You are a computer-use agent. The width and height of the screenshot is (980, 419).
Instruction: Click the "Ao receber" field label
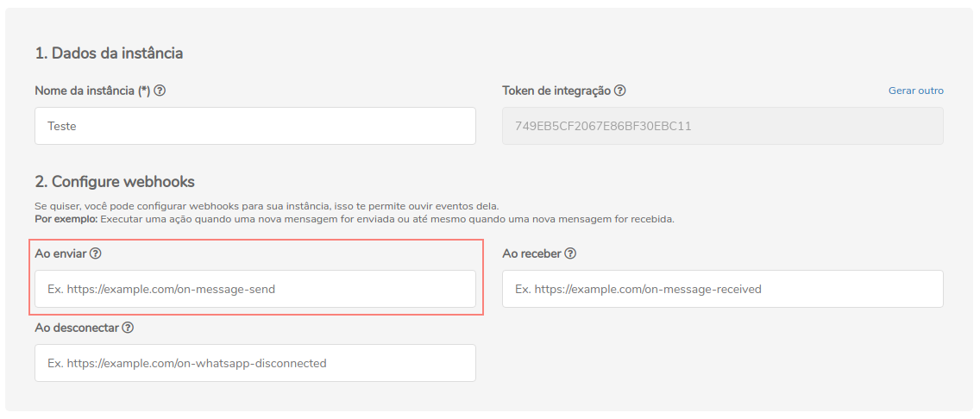[531, 253]
